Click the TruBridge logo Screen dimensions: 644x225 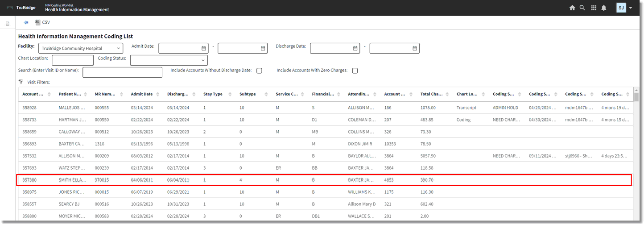21,8
